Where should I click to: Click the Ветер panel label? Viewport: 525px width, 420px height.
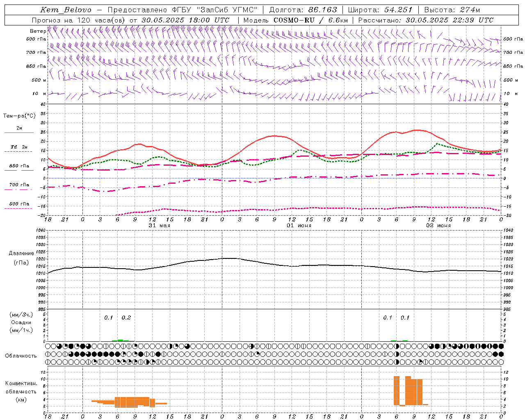pyautogui.click(x=38, y=31)
